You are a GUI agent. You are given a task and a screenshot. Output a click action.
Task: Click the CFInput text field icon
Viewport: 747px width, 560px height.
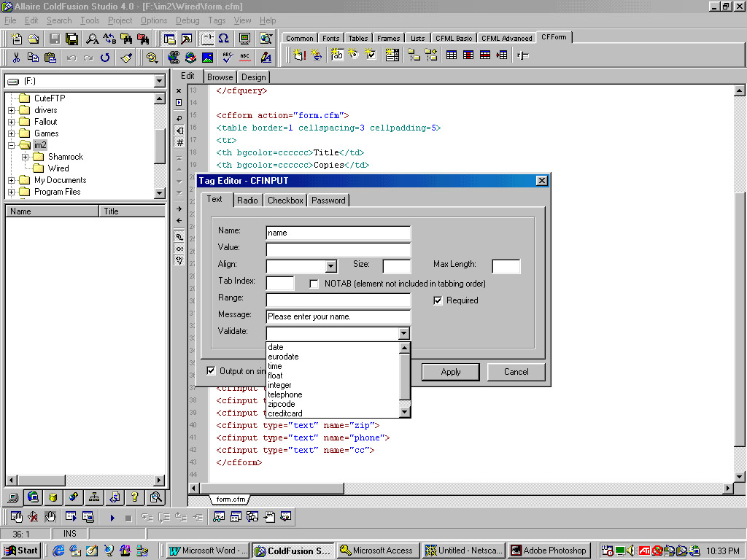(x=337, y=55)
